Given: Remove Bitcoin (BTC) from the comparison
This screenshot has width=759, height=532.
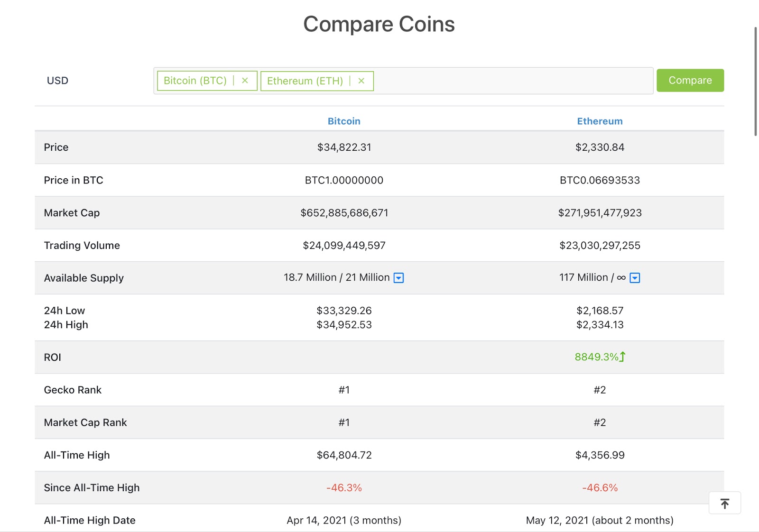Looking at the screenshot, I should [245, 81].
